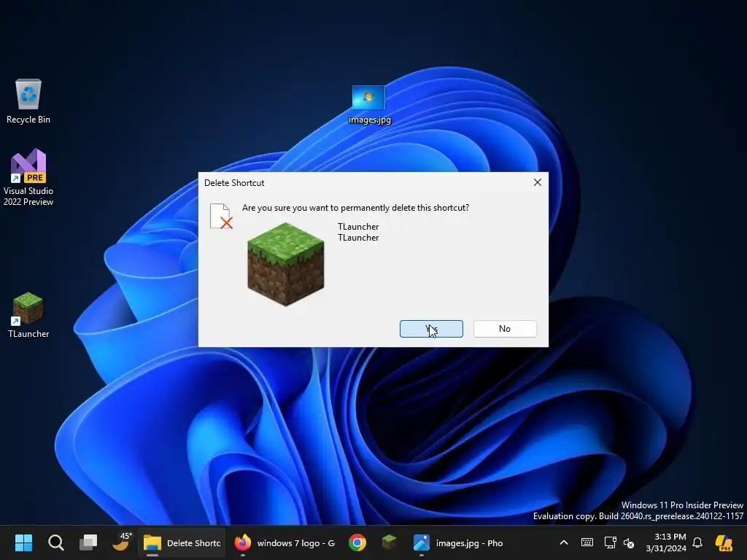Click the Minecraft grass block image in dialog
747x560 pixels.
coord(286,264)
